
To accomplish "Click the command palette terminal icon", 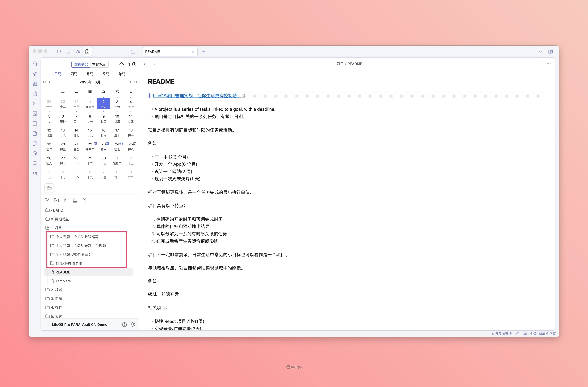I will [35, 103].
